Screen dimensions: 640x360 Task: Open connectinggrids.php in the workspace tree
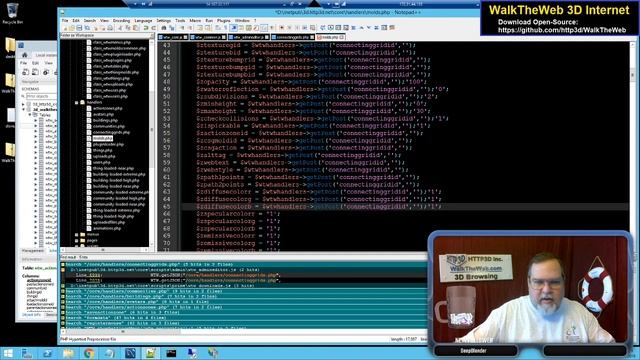(111, 132)
